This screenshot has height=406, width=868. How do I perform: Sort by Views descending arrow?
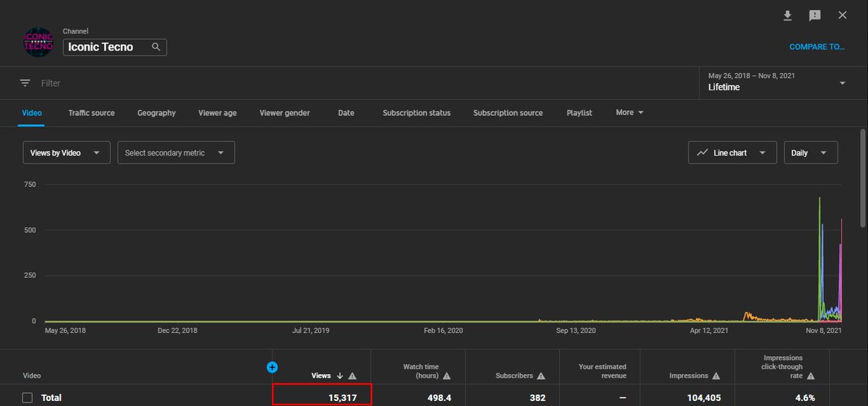(340, 376)
